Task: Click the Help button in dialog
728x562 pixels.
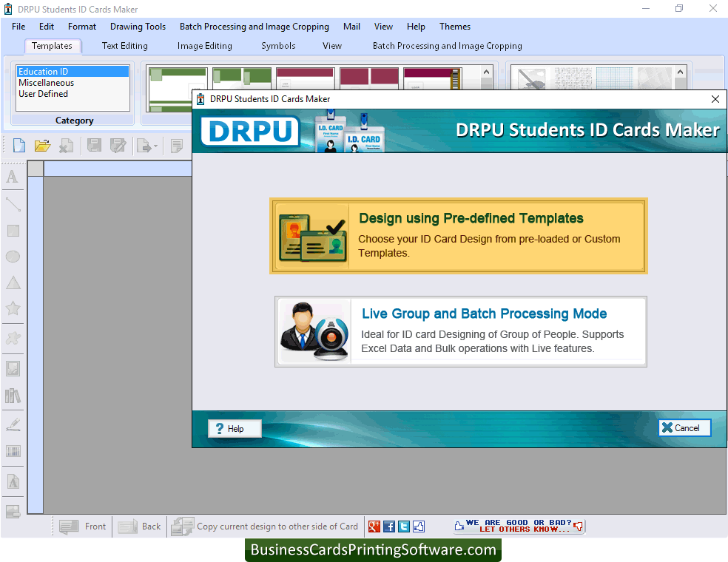Action: (235, 428)
